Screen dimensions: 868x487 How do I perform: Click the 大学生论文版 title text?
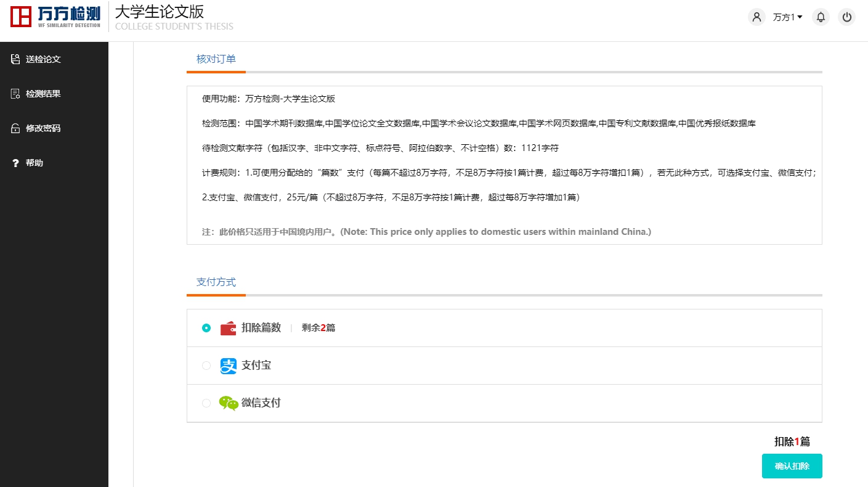coord(159,12)
